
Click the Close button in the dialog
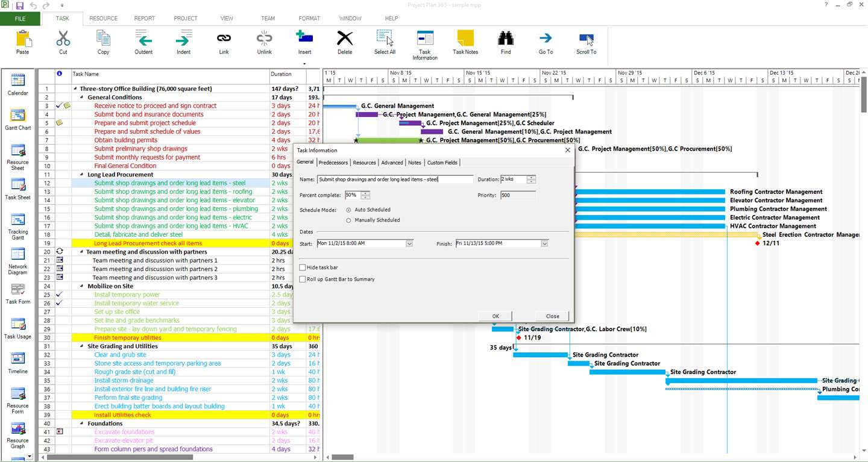(552, 316)
